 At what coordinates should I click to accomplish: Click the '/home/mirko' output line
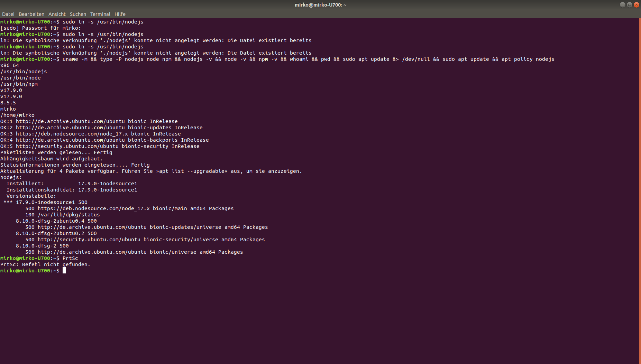click(x=17, y=115)
